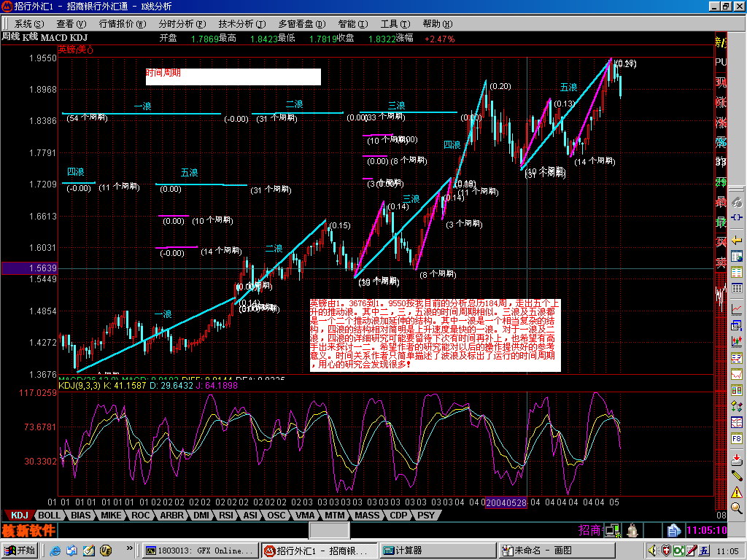Viewport: 747px width, 560px height.
Task: Click the grey scroll thumb in bottom status bar
Action: click(x=329, y=531)
